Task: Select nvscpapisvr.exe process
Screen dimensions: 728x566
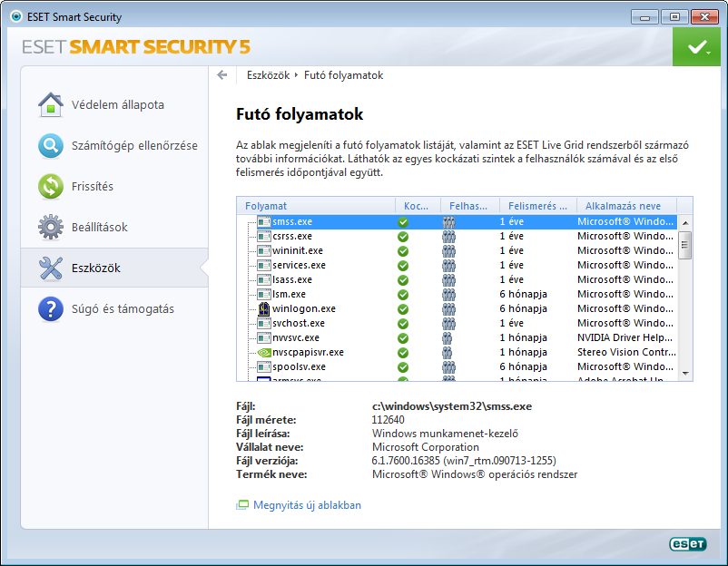Action: 457,352
